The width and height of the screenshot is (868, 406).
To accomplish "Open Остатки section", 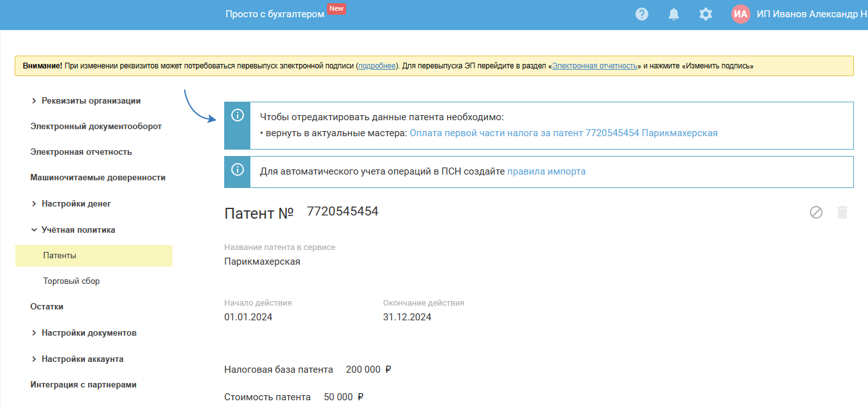I will click(x=47, y=307).
